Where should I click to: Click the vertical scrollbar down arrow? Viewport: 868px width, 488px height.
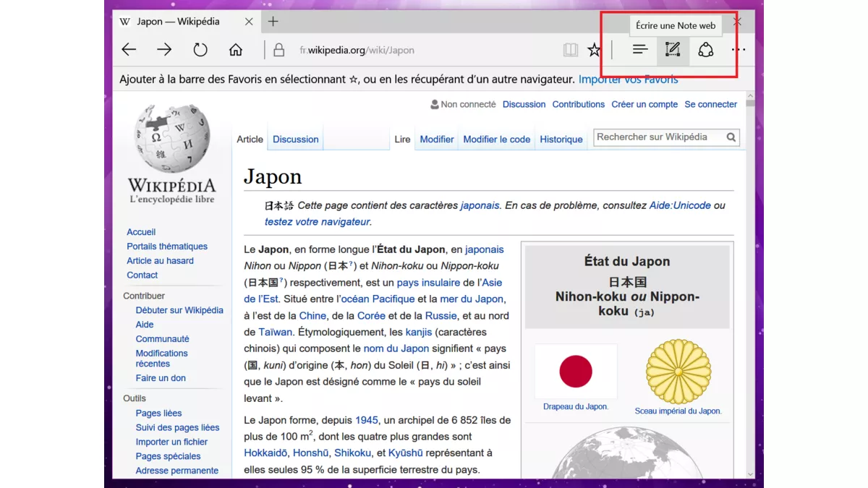[750, 474]
